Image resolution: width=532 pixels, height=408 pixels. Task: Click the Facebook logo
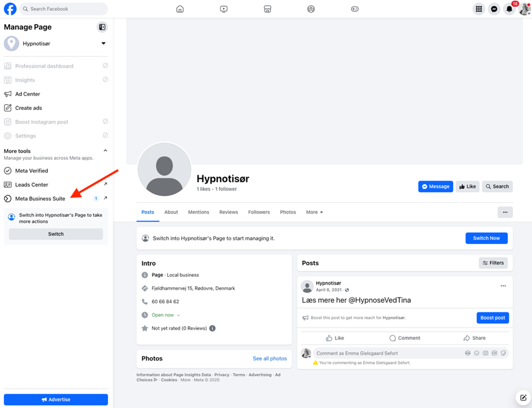10,9
